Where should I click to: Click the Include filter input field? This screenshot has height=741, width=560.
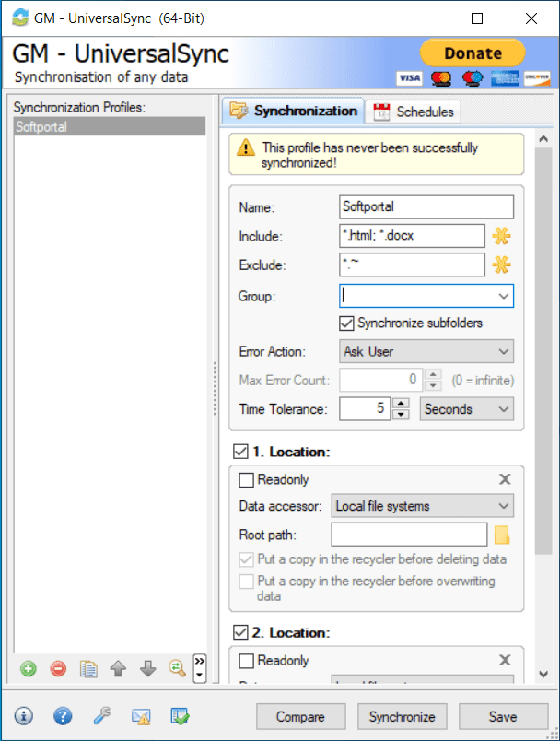click(x=412, y=236)
